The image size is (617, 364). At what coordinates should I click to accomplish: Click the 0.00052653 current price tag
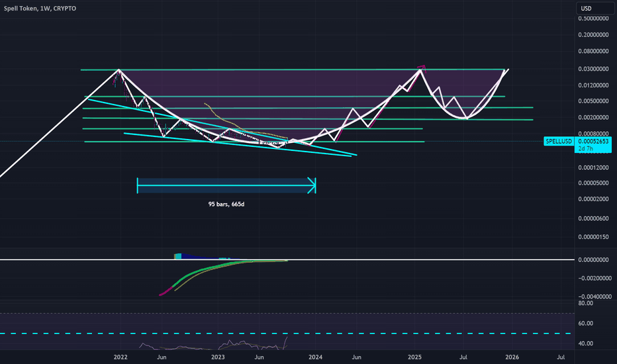pos(593,141)
